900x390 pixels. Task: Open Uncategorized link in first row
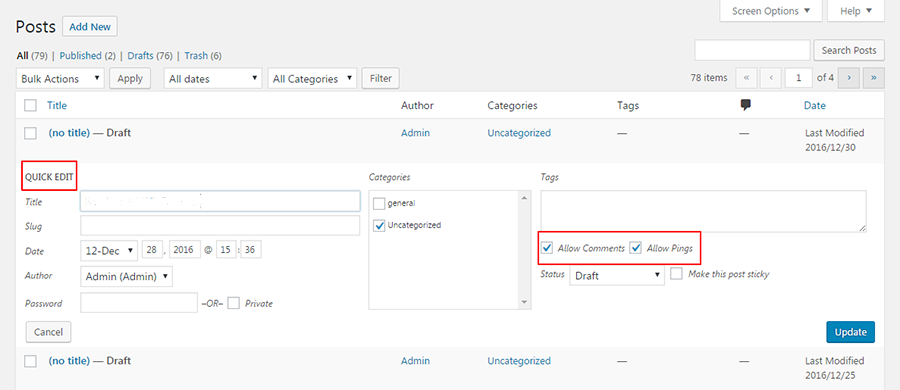tap(519, 133)
